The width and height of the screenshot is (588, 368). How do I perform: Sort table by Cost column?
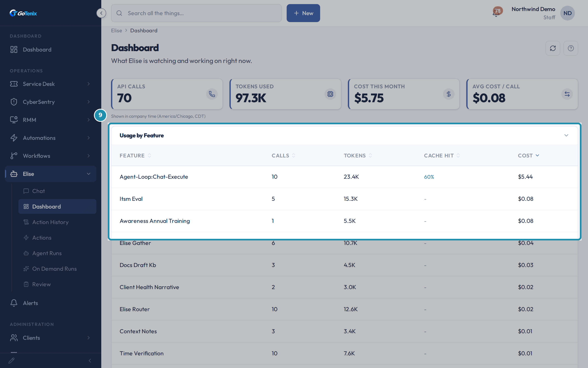click(528, 156)
